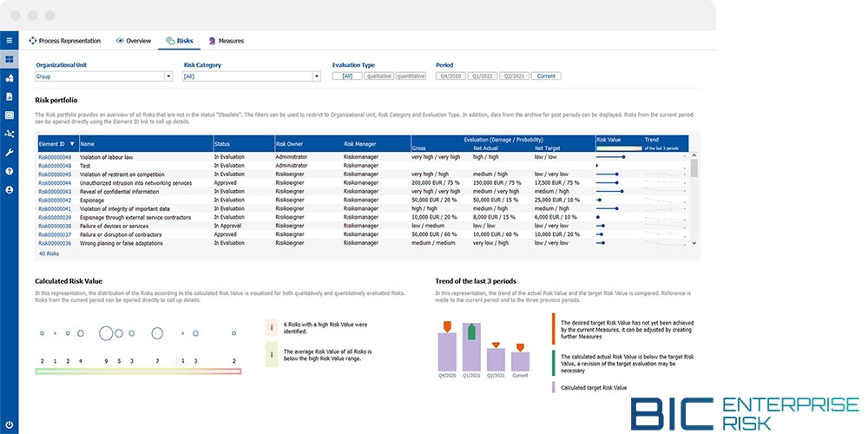The height and width of the screenshot is (434, 868).
Task: Click 'Unauthorized intrusion into networking services' name
Action: click(135, 182)
